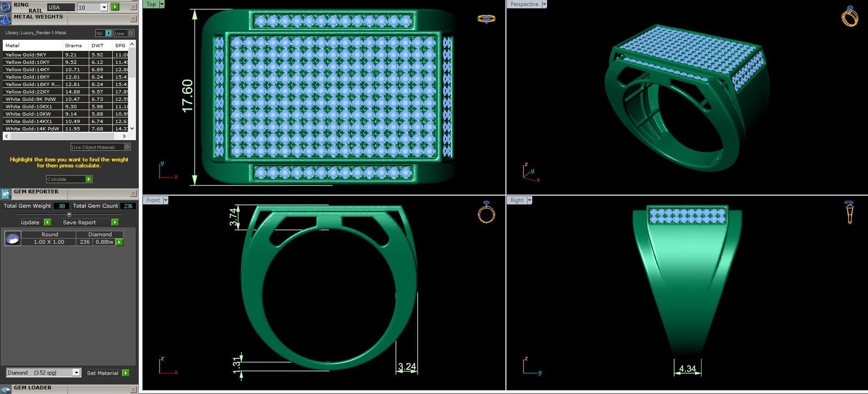Select the Yellow Gold:9KY row
The image size is (868, 394).
coord(66,55)
